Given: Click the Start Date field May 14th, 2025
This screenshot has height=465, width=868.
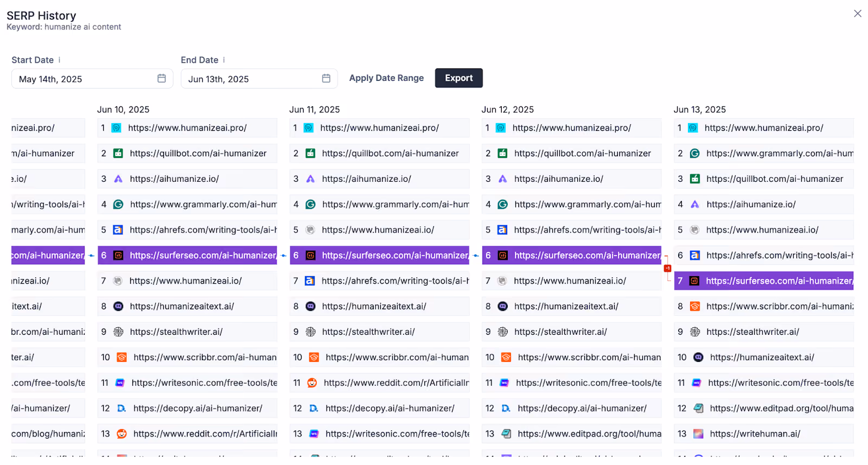Looking at the screenshot, I should click(x=92, y=79).
